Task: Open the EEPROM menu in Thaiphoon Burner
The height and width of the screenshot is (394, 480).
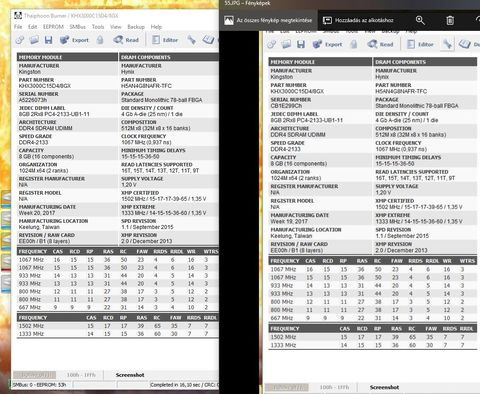Action: point(53,27)
